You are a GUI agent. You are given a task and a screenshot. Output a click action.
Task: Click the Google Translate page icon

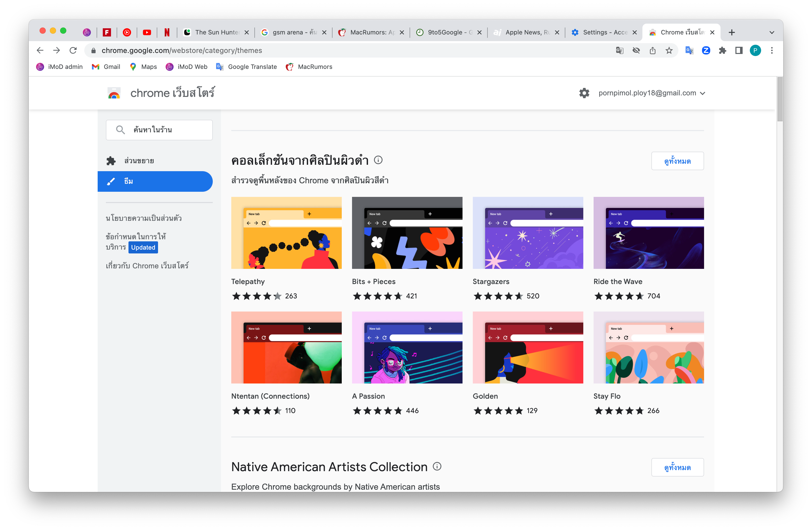tap(620, 51)
